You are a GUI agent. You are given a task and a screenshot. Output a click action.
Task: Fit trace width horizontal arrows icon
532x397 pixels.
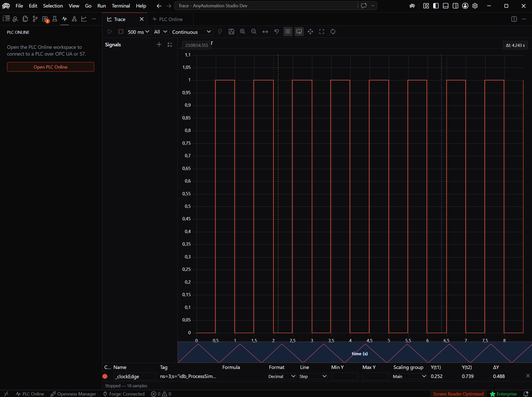pyautogui.click(x=265, y=32)
